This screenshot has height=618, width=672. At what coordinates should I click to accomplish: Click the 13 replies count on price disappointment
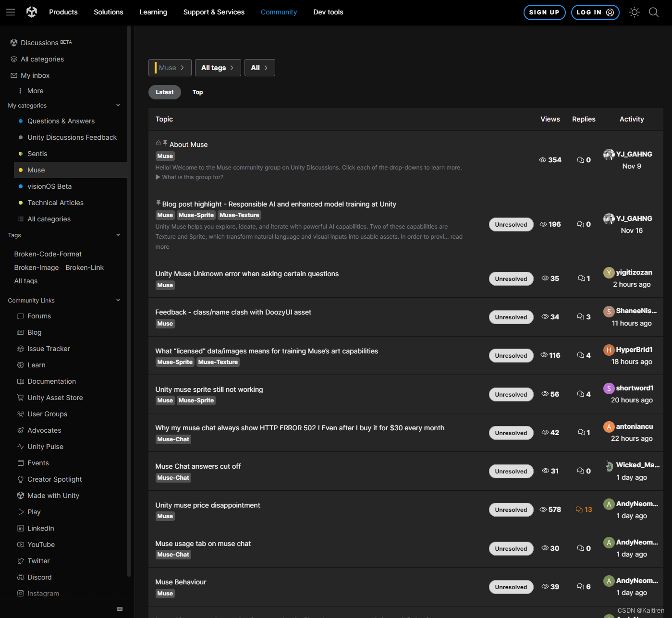pos(584,509)
